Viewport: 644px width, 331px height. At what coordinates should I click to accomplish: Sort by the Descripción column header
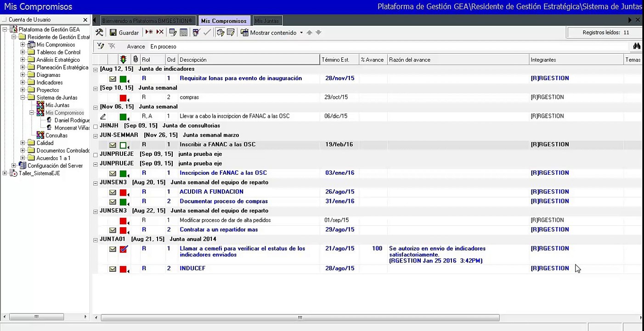[249, 60]
